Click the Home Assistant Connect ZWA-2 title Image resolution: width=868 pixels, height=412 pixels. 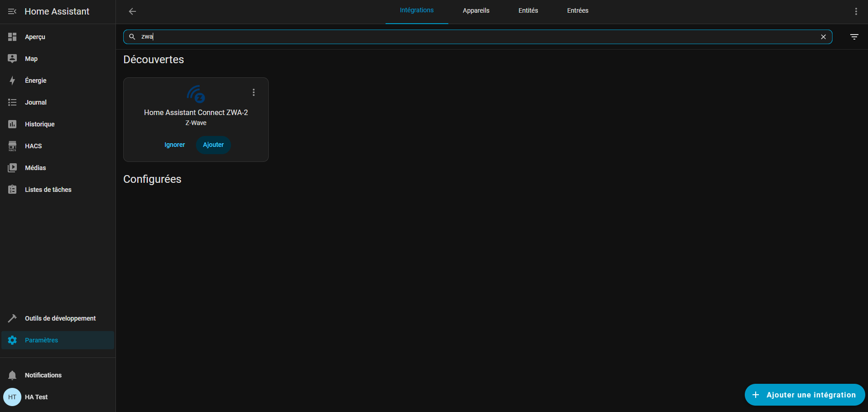click(x=196, y=112)
